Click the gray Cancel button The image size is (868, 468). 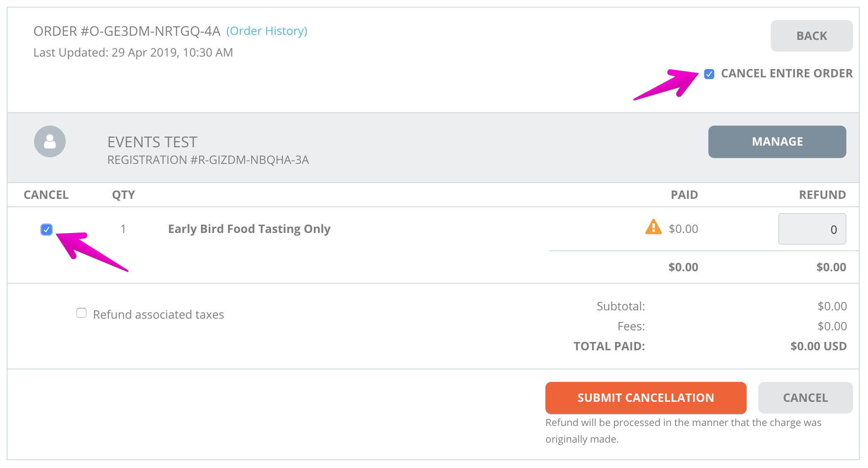tap(805, 398)
